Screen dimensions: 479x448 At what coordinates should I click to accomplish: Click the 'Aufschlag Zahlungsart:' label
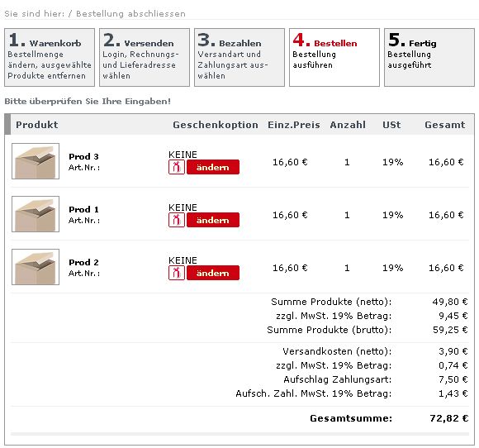pyautogui.click(x=338, y=379)
